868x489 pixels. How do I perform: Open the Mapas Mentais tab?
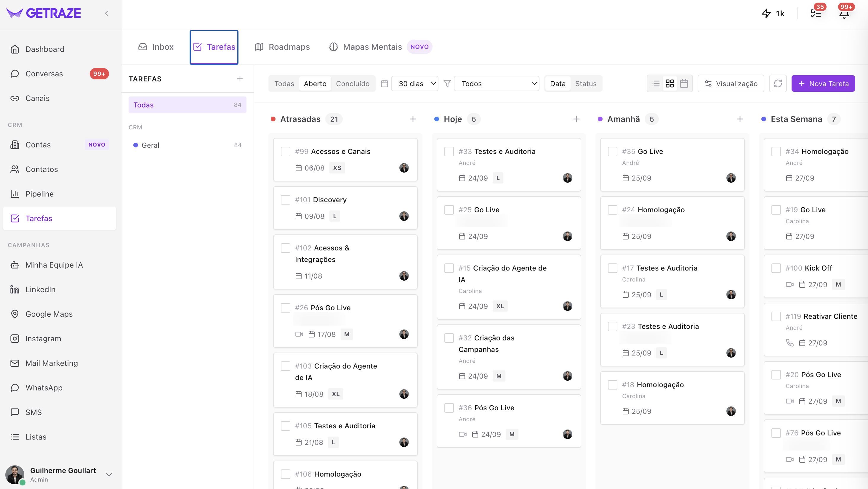pyautogui.click(x=380, y=47)
